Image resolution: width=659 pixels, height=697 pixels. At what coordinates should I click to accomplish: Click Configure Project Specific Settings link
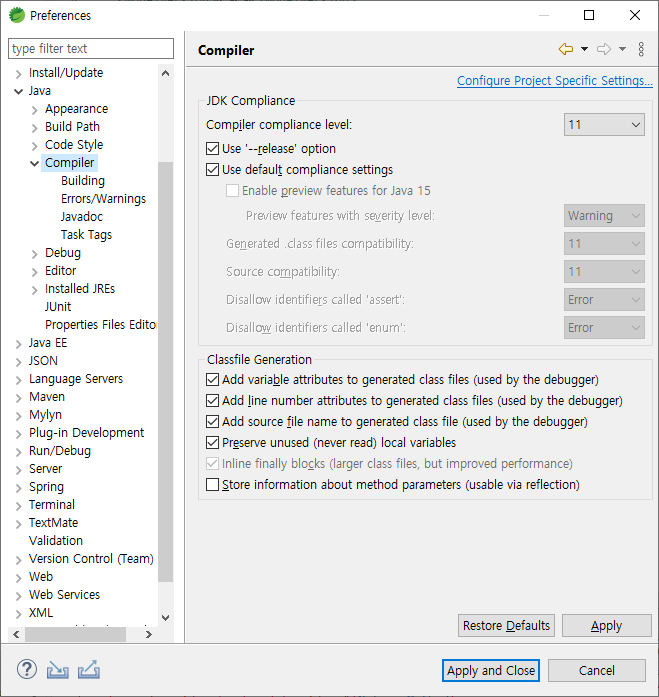pyautogui.click(x=555, y=80)
